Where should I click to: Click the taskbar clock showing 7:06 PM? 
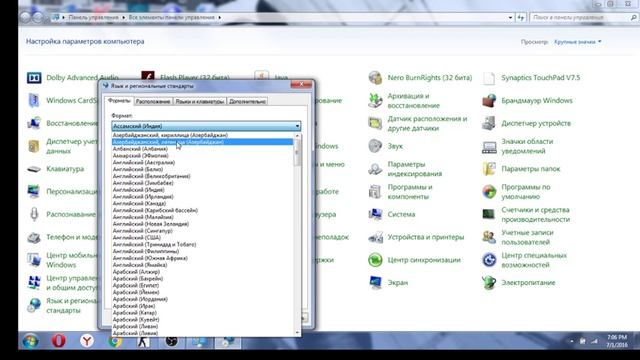pyautogui.click(x=617, y=341)
